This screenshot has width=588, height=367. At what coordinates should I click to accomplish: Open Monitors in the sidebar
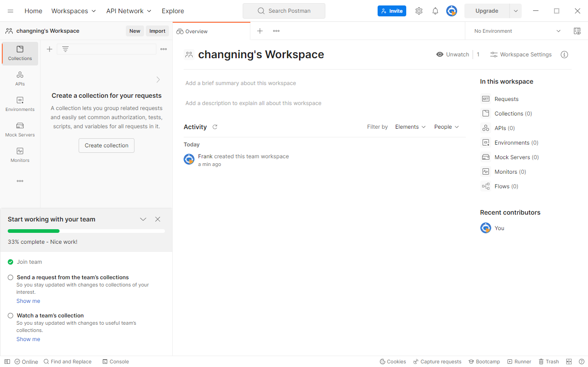[20, 156]
